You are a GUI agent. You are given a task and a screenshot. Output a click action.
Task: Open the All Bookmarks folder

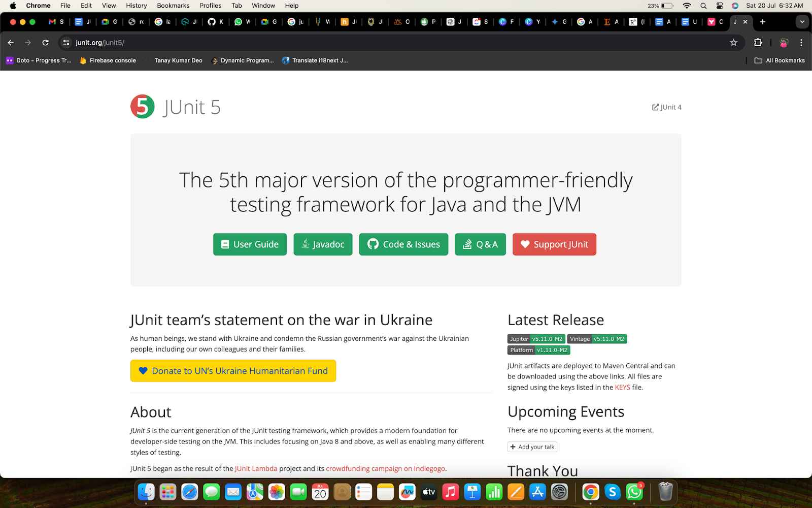tap(780, 60)
